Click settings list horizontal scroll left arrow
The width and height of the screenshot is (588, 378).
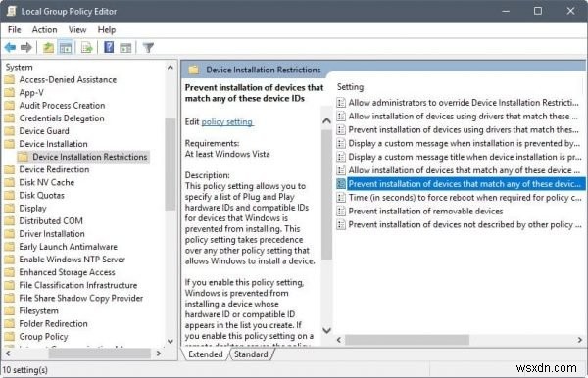[x=339, y=340]
